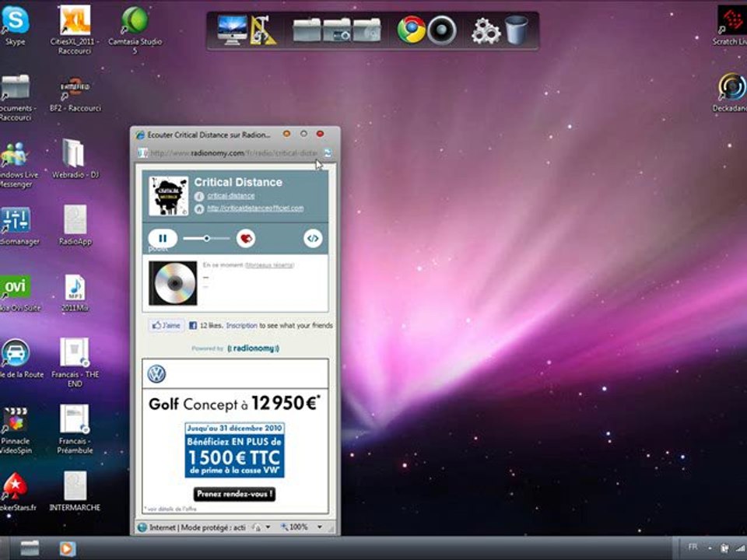This screenshot has width=747, height=560.
Task: Open the gears settings icon in dock
Action: click(x=486, y=31)
